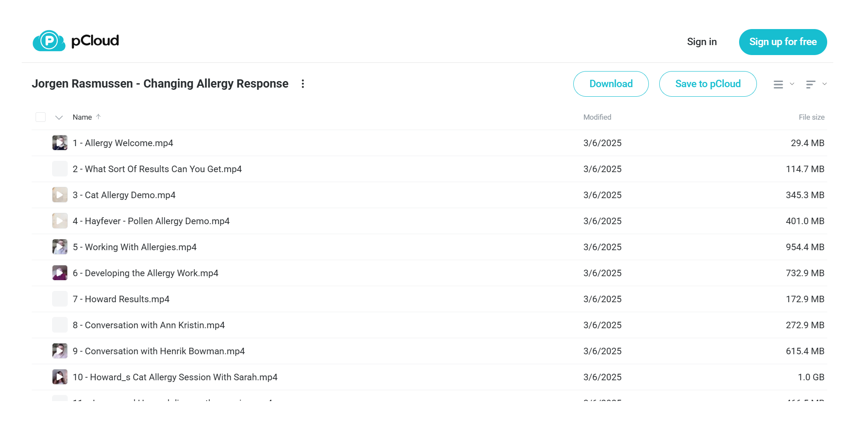Open the sort order options icon
The image size is (868, 444).
coord(811,84)
